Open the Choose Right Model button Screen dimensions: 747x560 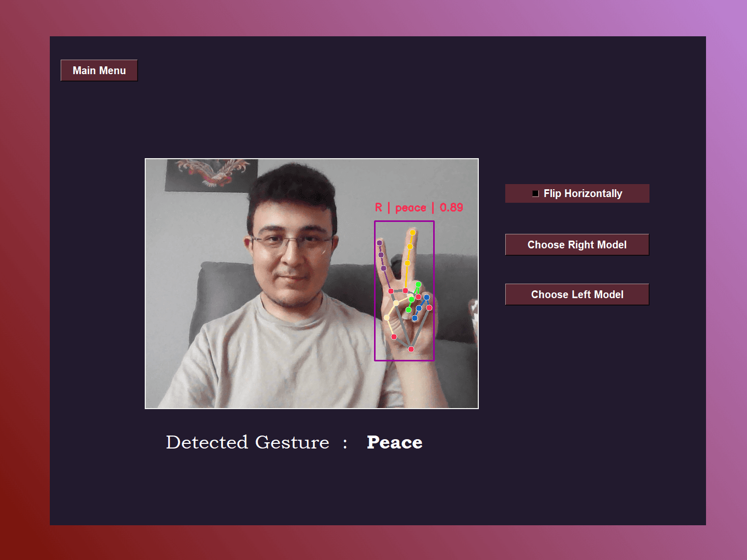577,245
